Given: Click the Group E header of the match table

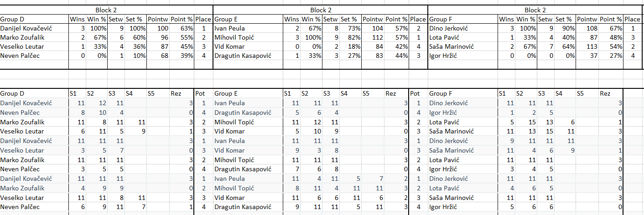Looking at the screenshot, I should pos(226,94).
